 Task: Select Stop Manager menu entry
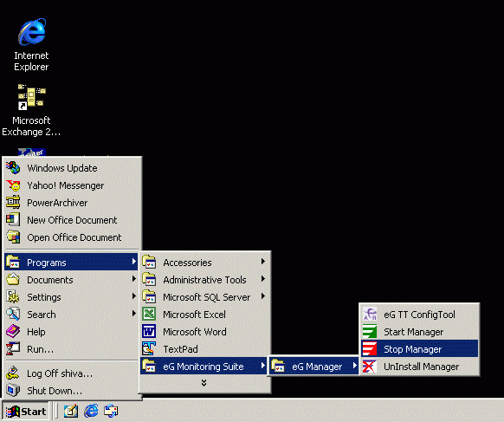419,349
